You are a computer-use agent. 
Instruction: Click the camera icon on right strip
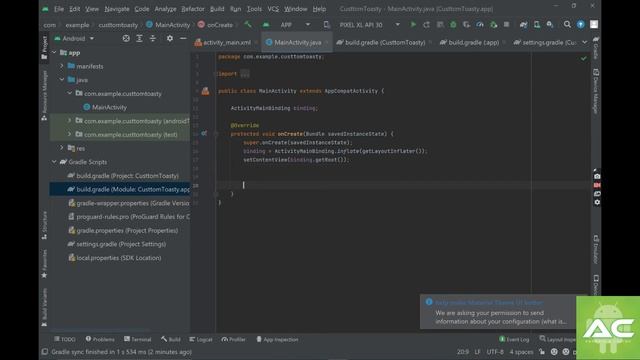click(x=597, y=176)
